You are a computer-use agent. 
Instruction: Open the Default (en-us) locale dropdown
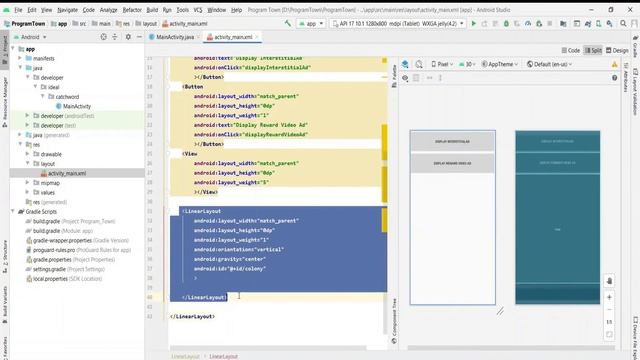click(549, 64)
